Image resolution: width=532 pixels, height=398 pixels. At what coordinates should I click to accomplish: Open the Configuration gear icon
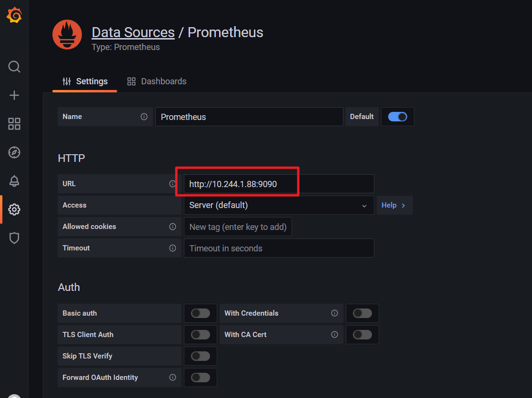(14, 209)
